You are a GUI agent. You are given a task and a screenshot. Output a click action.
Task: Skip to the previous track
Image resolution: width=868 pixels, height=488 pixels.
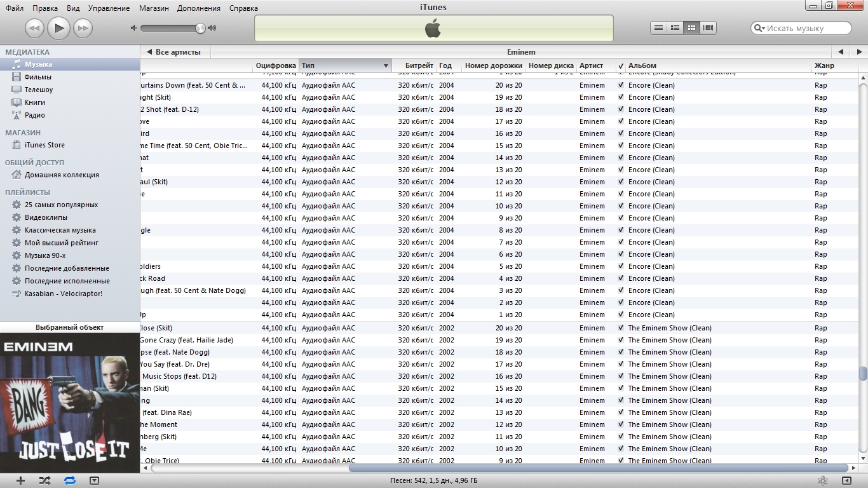[x=34, y=28]
